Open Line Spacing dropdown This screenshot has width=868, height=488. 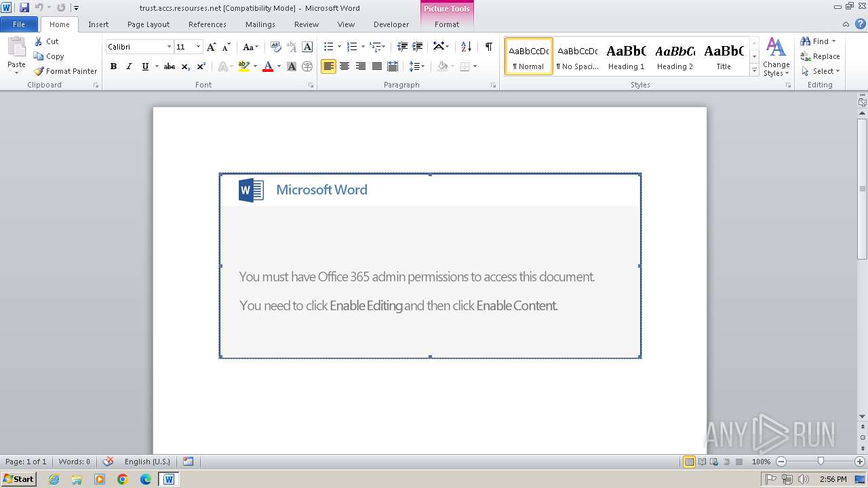coord(416,66)
